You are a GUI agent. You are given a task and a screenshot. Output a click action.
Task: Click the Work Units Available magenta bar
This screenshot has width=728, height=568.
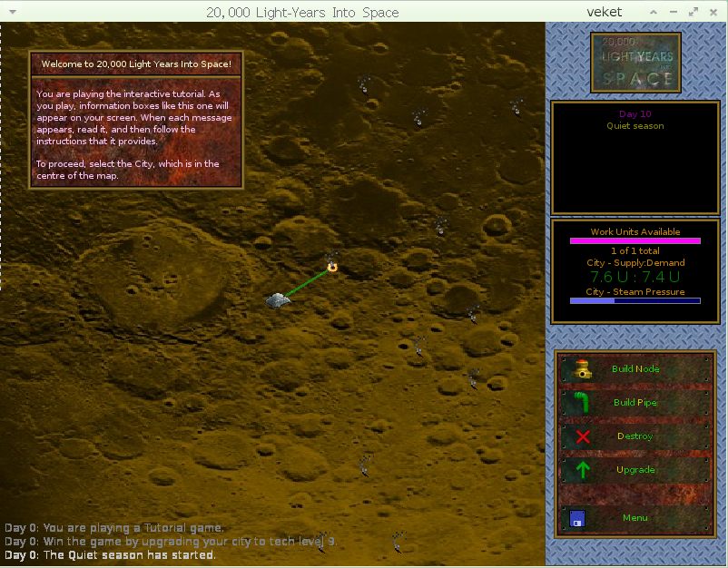coord(635,240)
